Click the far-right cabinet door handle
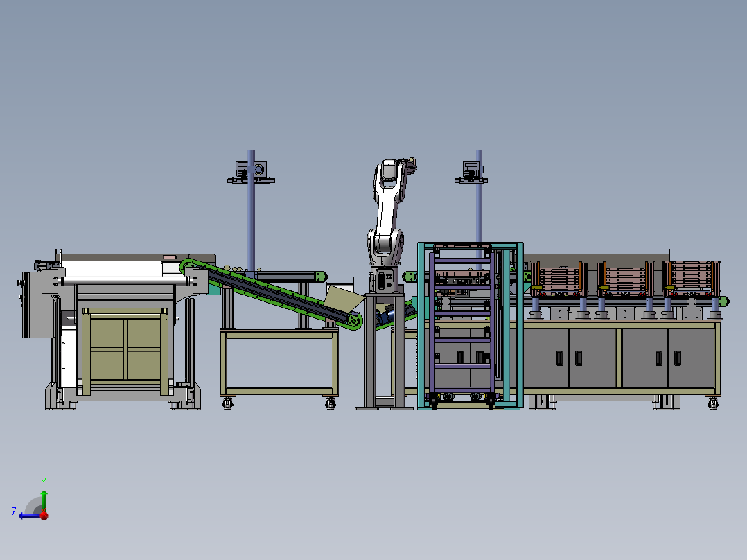 click(678, 358)
